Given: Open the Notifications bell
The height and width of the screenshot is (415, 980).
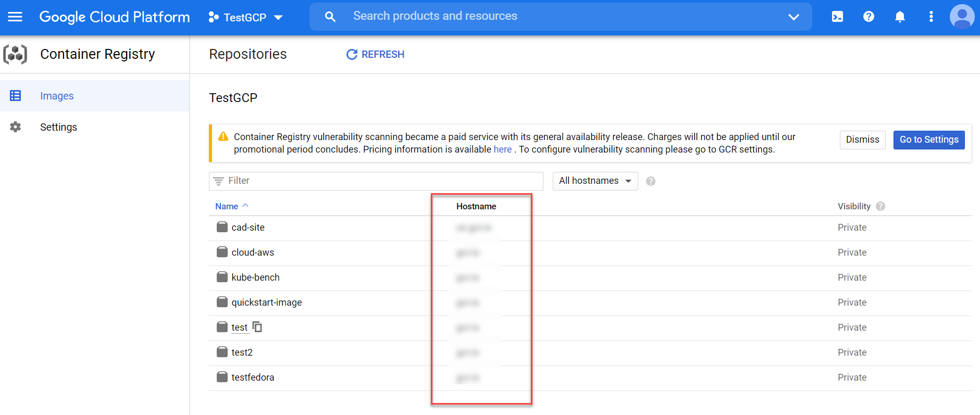Looking at the screenshot, I should [900, 17].
